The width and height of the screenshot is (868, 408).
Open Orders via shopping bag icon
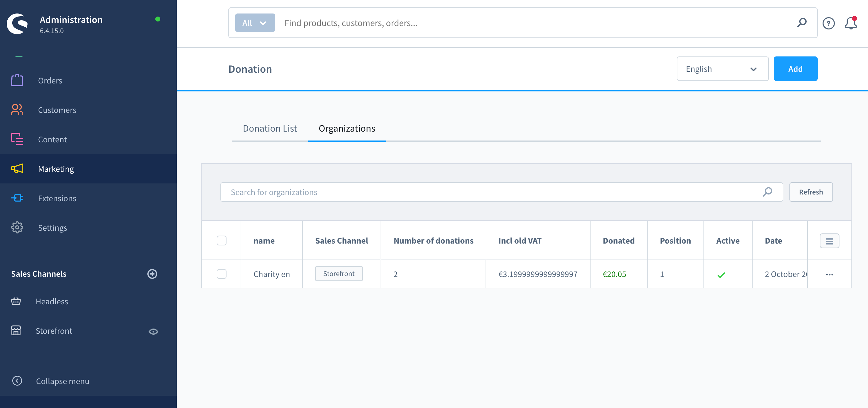point(17,80)
